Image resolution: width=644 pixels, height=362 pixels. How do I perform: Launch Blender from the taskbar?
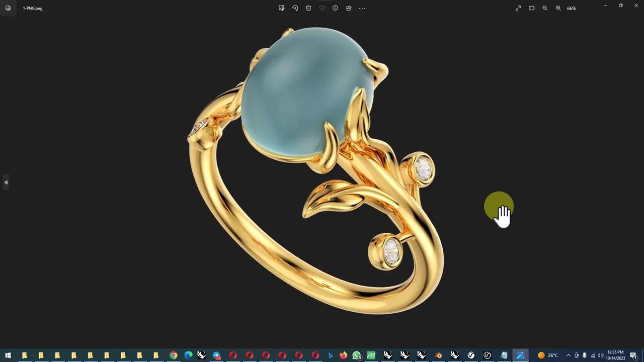tap(439, 356)
